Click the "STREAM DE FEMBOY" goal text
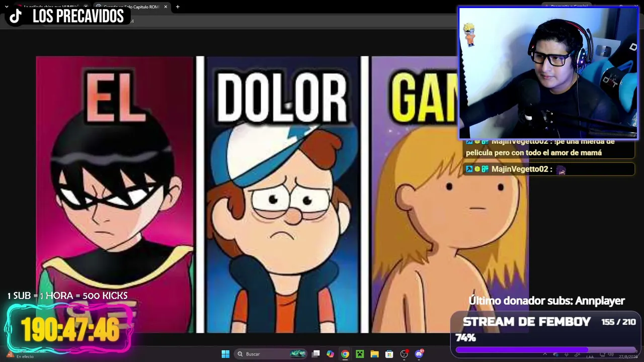This screenshot has width=644, height=362. click(x=526, y=322)
